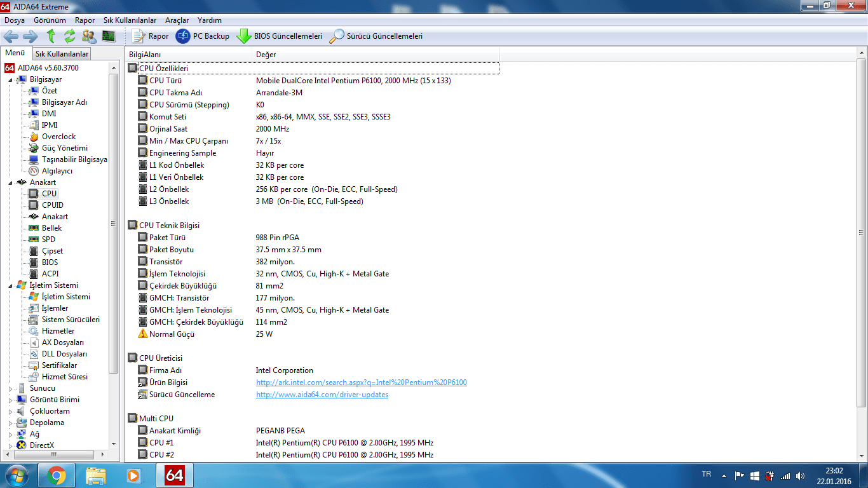This screenshot has height=488, width=868.
Task: Open Güç Yönetimi in the tree
Action: click(65, 148)
